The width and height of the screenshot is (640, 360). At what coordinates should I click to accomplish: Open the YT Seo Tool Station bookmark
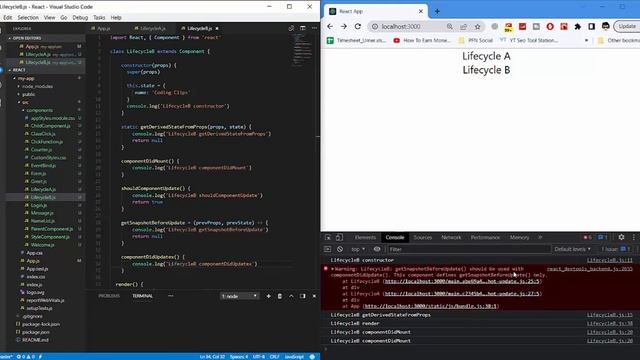coord(529,40)
